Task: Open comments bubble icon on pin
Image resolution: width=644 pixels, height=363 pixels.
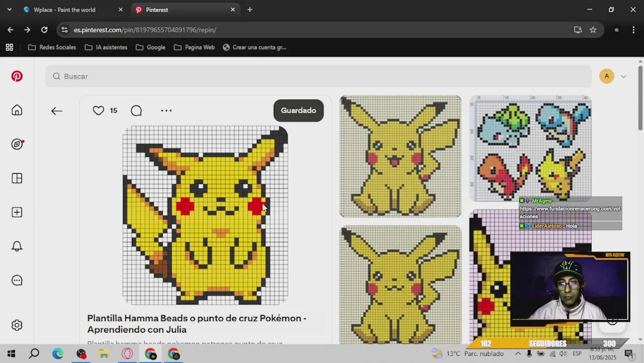Action: tap(136, 110)
